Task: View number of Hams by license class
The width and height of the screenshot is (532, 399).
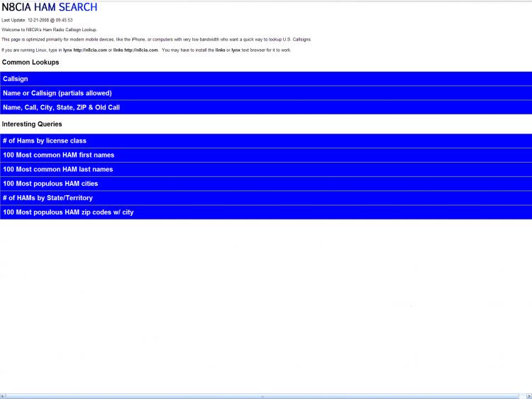Action: tap(45, 141)
